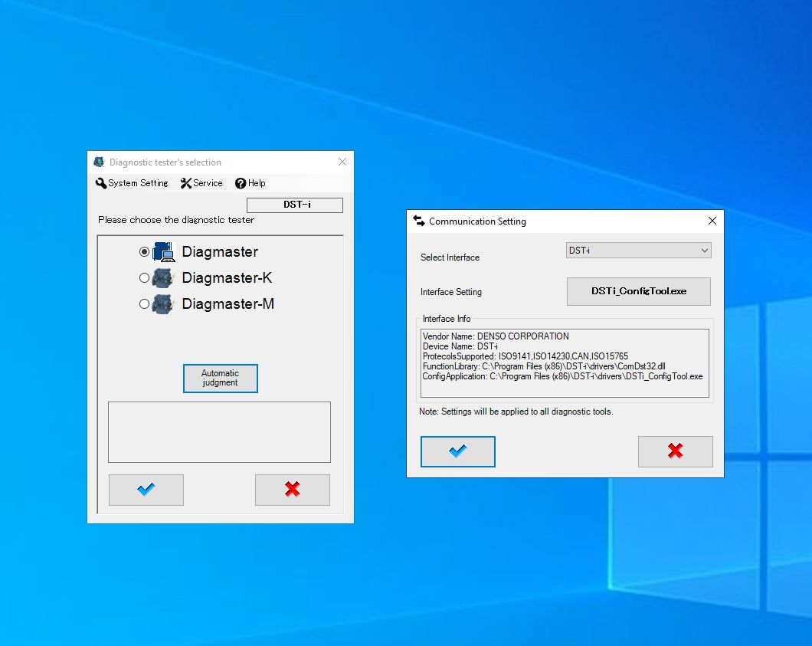This screenshot has height=646, width=812.
Task: Launch DSTi_ConfigTool.exe interface setting
Action: pyautogui.click(x=639, y=291)
